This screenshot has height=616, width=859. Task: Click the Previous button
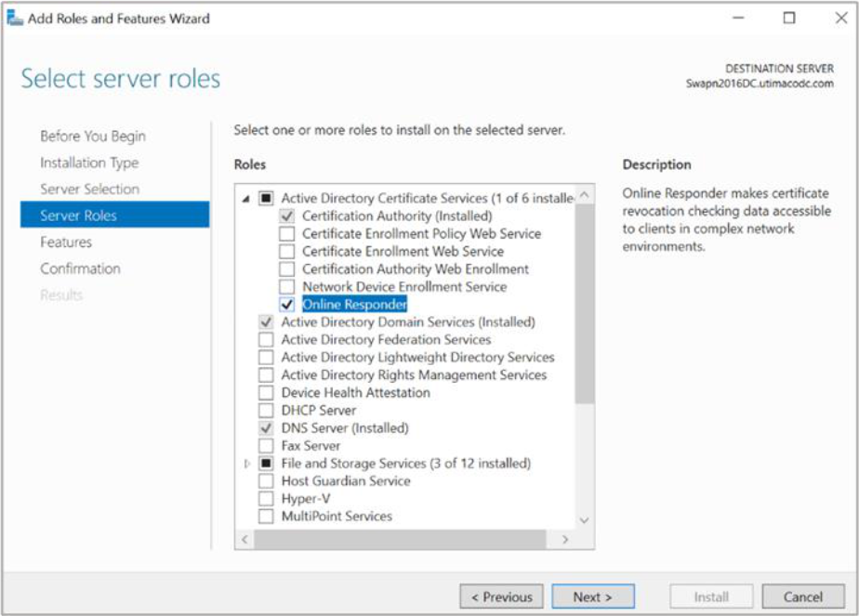pyautogui.click(x=502, y=596)
